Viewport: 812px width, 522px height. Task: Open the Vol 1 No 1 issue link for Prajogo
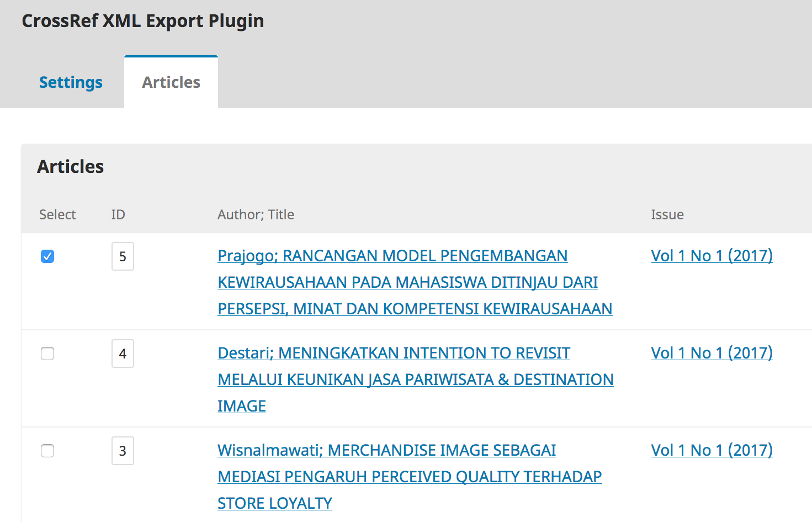coord(712,256)
